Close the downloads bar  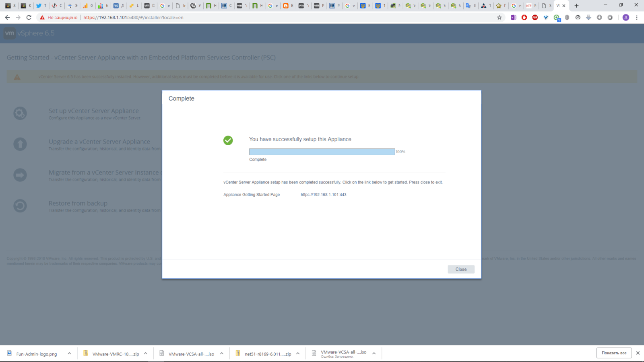point(638,353)
